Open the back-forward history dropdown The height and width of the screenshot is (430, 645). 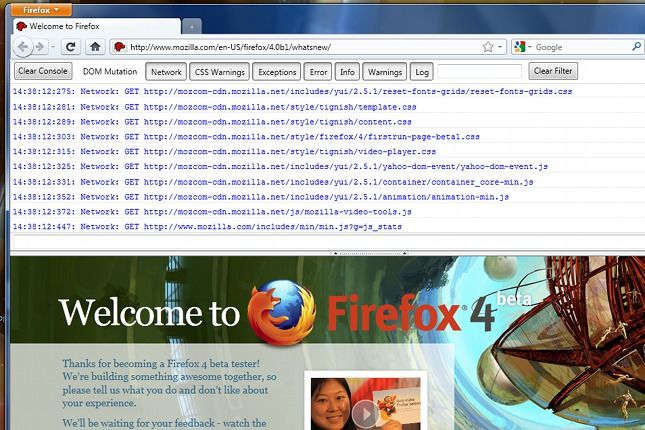53,47
